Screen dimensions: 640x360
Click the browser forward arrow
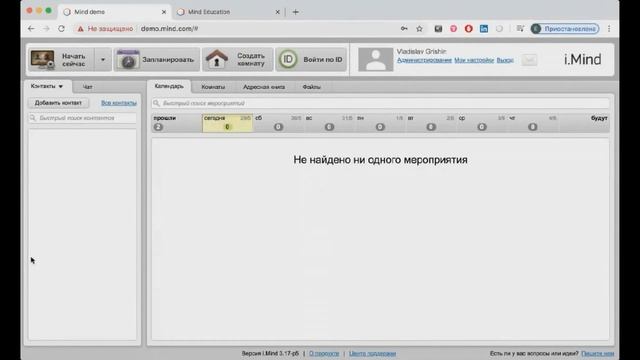[x=46, y=29]
